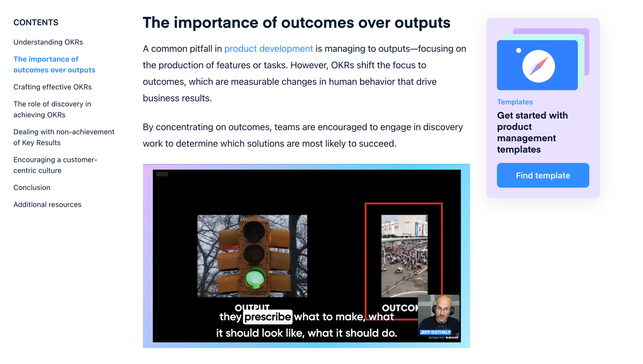Click 'Additional resources' in contents sidebar
This screenshot has width=643, height=364.
pos(47,204)
